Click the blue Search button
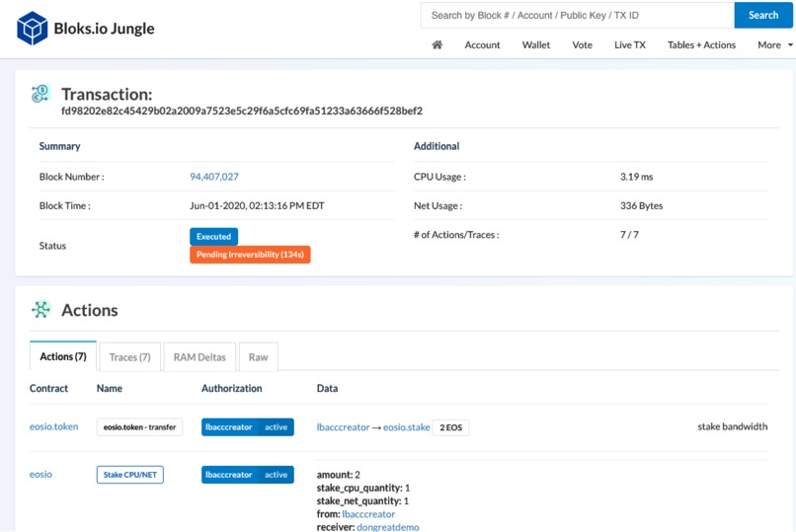 tap(763, 15)
